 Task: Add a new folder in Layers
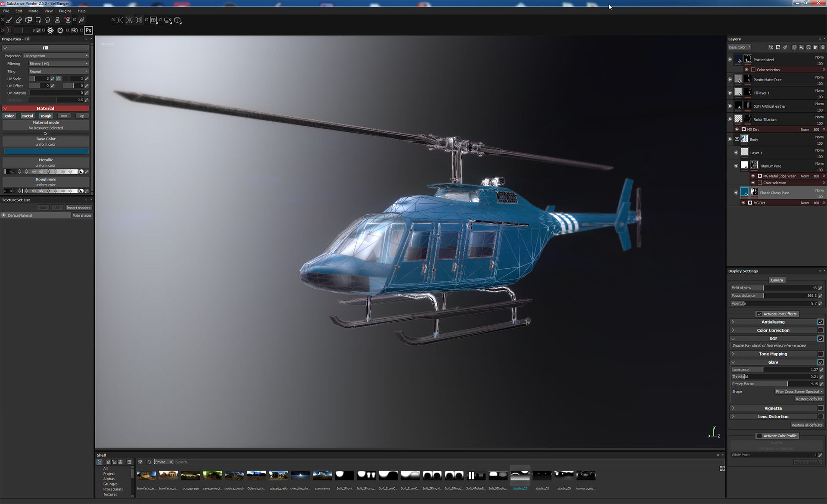click(816, 47)
